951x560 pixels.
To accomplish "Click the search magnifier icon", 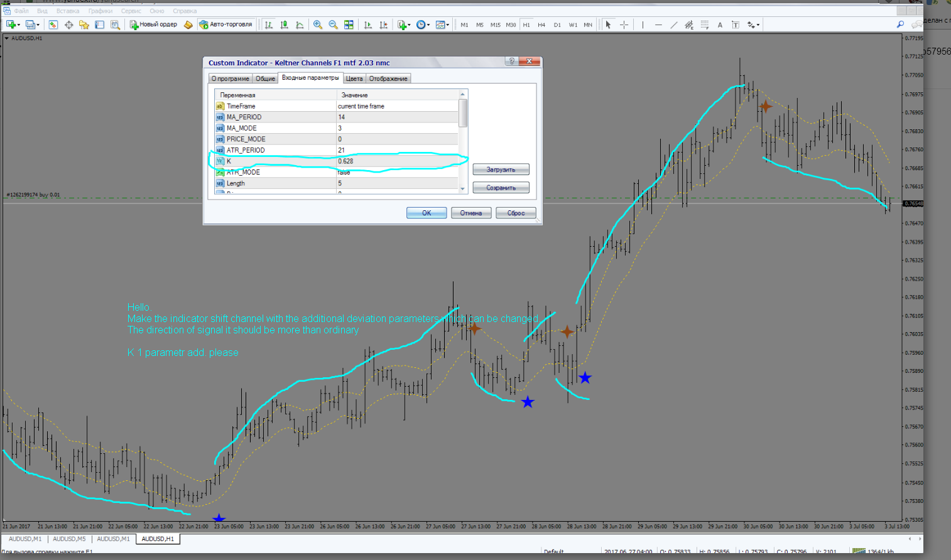I will tap(900, 24).
